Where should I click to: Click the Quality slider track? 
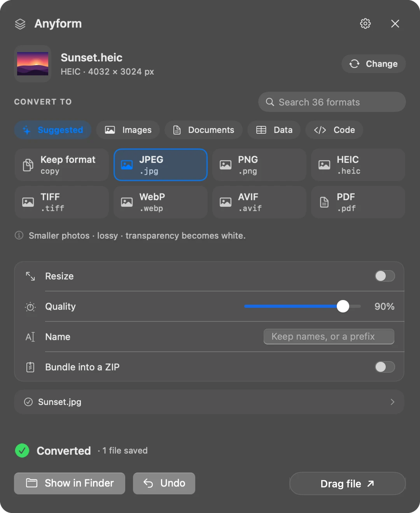pos(303,306)
